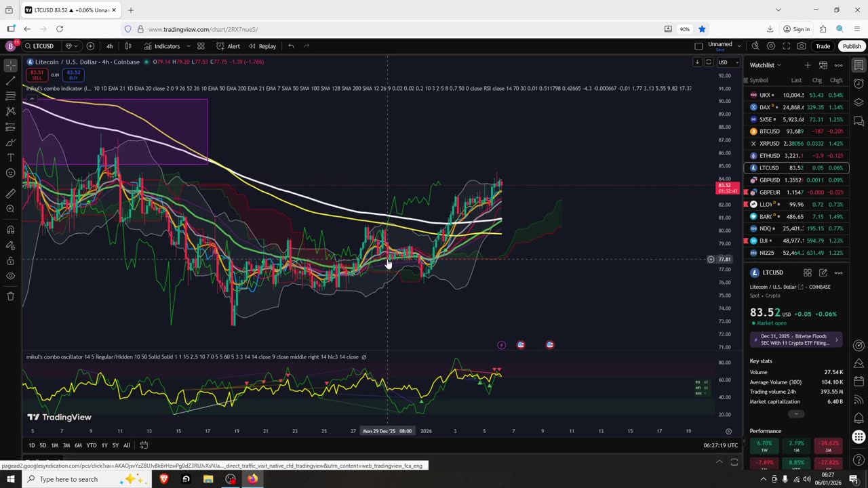Open the USD currency dropdown
This screenshot has height=488, width=868.
(x=728, y=62)
